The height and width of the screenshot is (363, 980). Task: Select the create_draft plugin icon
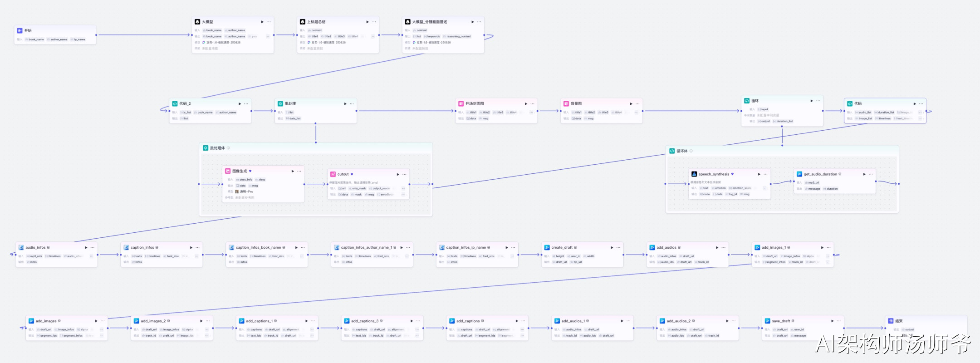(547, 247)
